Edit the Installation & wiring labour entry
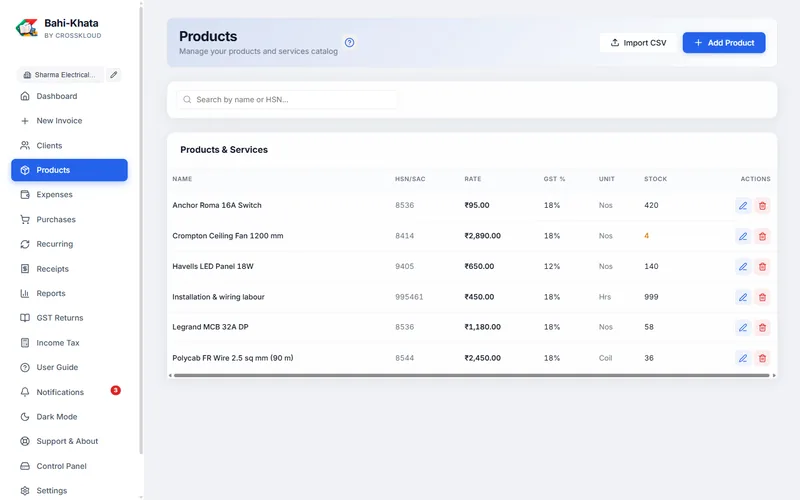Viewport: 800px width, 500px height. pyautogui.click(x=743, y=297)
